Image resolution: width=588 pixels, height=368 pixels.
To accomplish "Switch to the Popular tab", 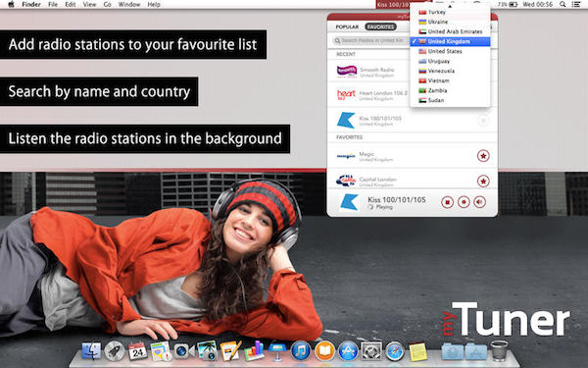I will [x=347, y=26].
